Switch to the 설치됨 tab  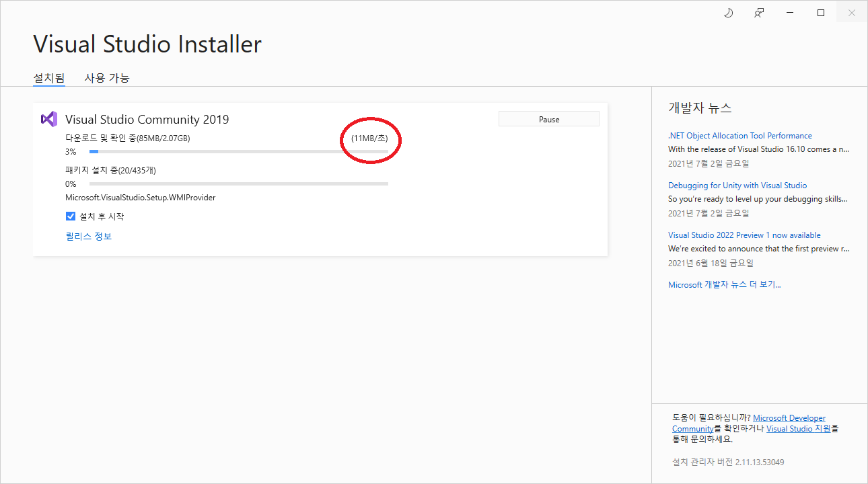pyautogui.click(x=49, y=78)
